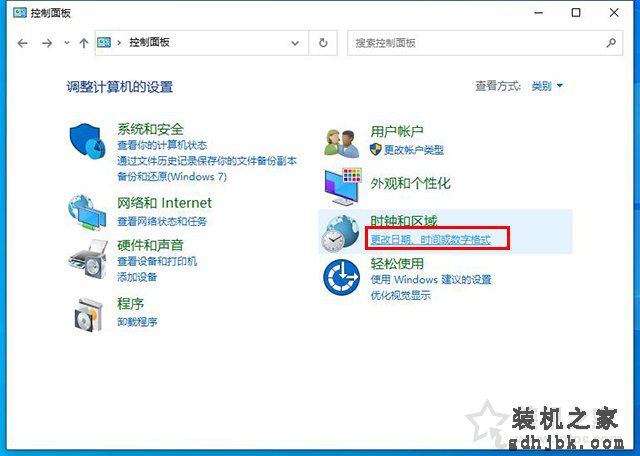This screenshot has height=456, width=640.
Task: Click the search magnifier icon
Action: click(611, 42)
